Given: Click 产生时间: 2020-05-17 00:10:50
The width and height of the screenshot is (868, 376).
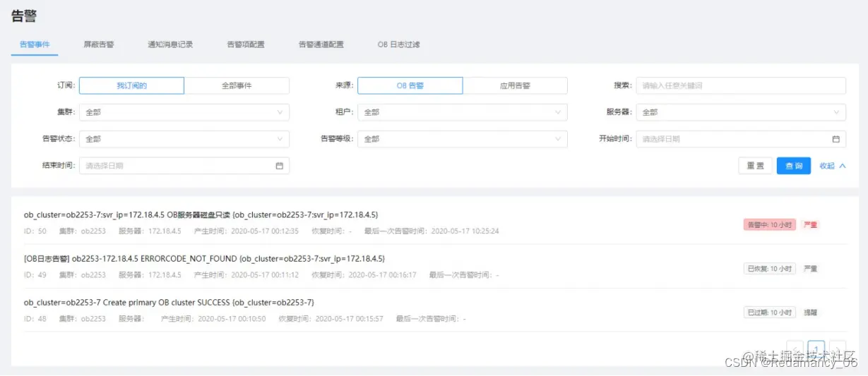Looking at the screenshot, I should click(213, 318).
